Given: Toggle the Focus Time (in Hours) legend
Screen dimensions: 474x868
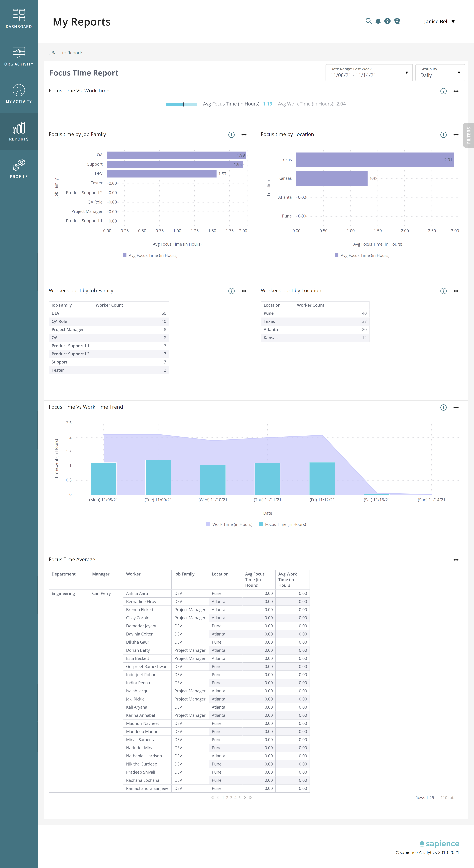Looking at the screenshot, I should (282, 524).
